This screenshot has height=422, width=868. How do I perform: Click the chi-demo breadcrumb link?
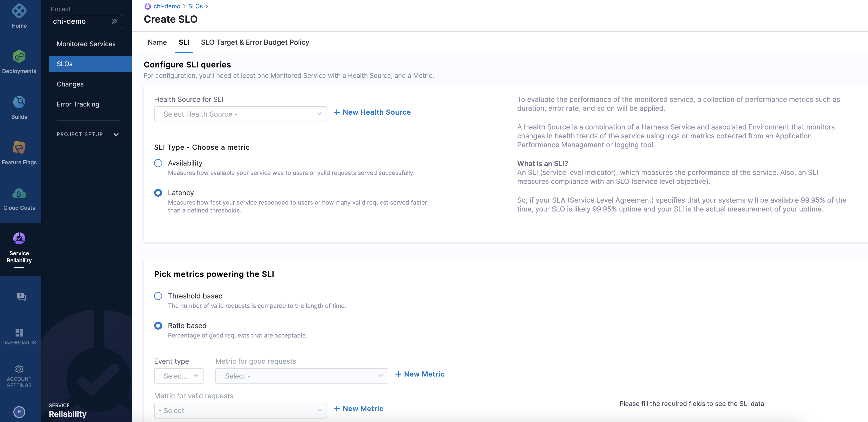[x=167, y=6]
